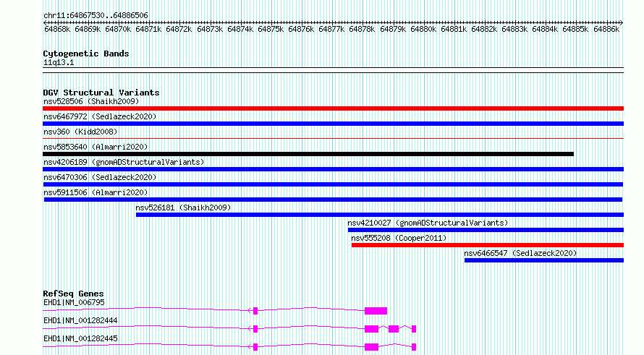Click the 64872k ruler tick label

(x=179, y=29)
